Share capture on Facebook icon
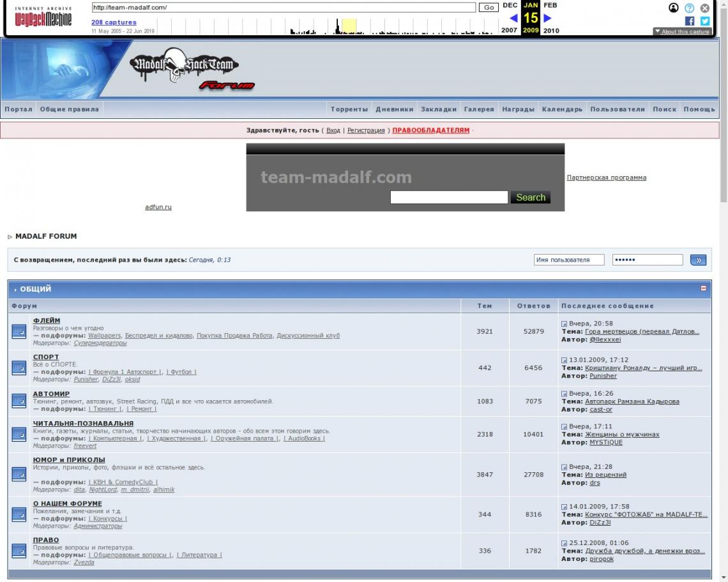Viewport: 728px width, 582px height. (690, 21)
